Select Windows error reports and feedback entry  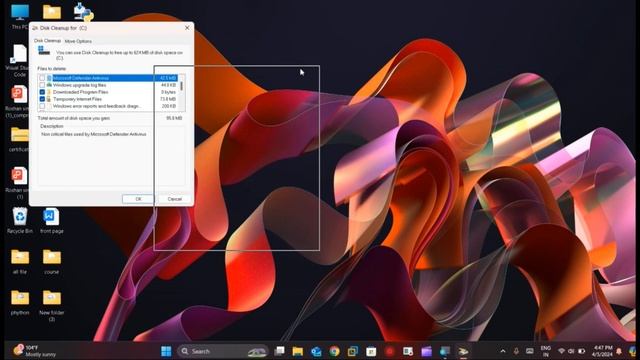coord(97,106)
